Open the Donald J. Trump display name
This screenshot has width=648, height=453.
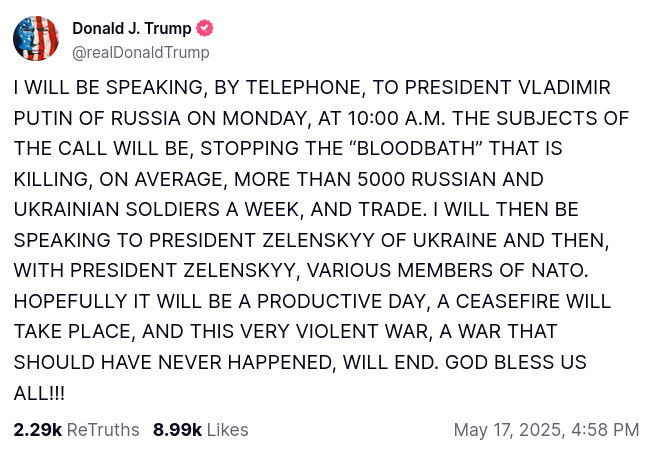(x=131, y=29)
